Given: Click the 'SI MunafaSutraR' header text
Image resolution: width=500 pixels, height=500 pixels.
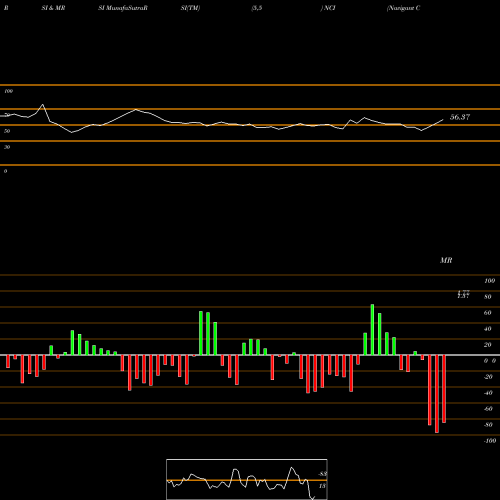Looking at the screenshot, I should point(123,8).
